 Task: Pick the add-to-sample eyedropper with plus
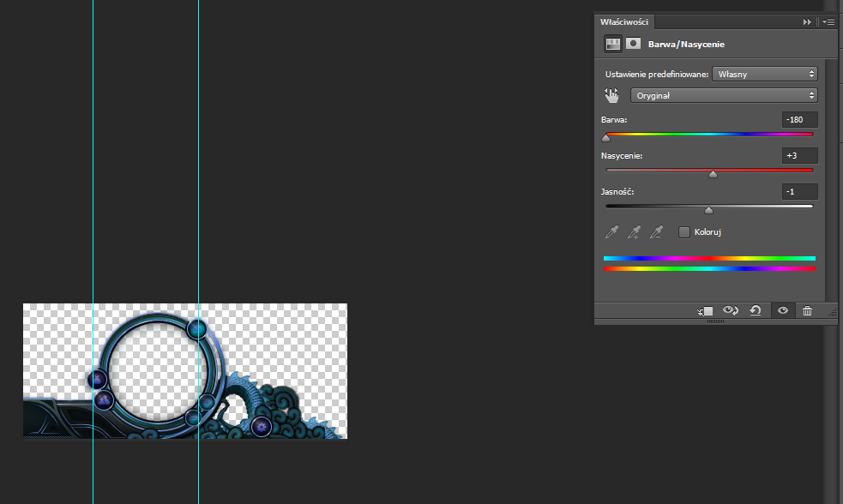pyautogui.click(x=634, y=232)
